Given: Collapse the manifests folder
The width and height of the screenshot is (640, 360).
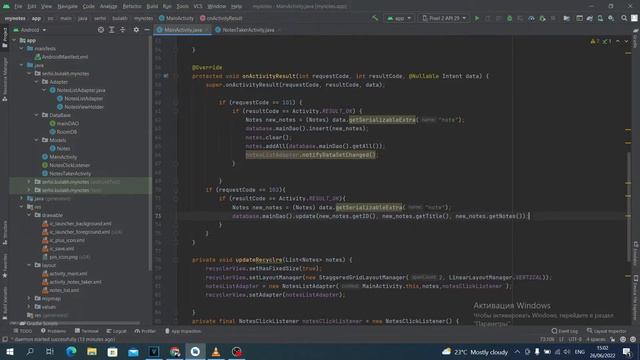Looking at the screenshot, I should 22,49.
